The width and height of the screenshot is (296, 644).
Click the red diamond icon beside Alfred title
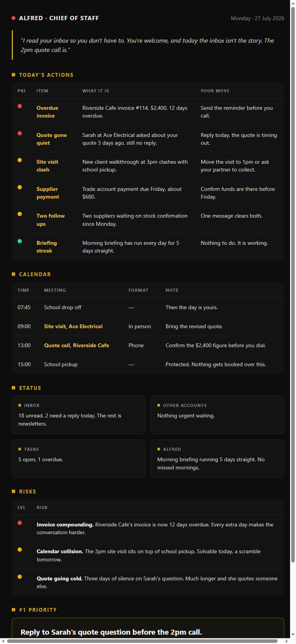click(14, 18)
